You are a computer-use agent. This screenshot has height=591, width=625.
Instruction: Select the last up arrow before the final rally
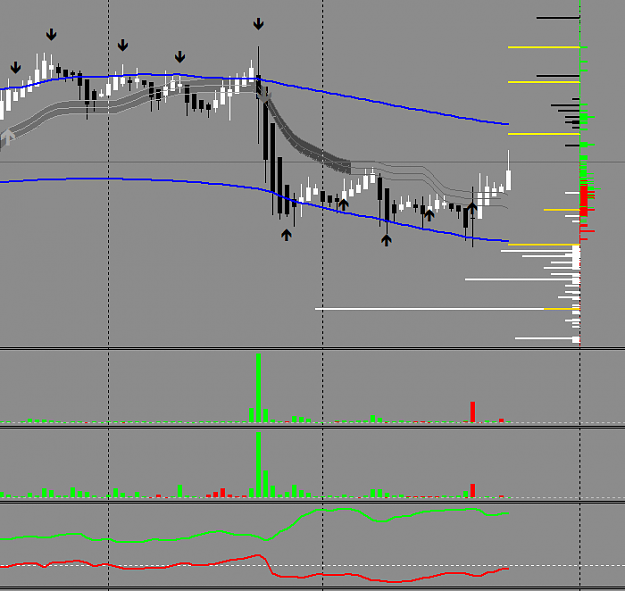click(x=472, y=208)
